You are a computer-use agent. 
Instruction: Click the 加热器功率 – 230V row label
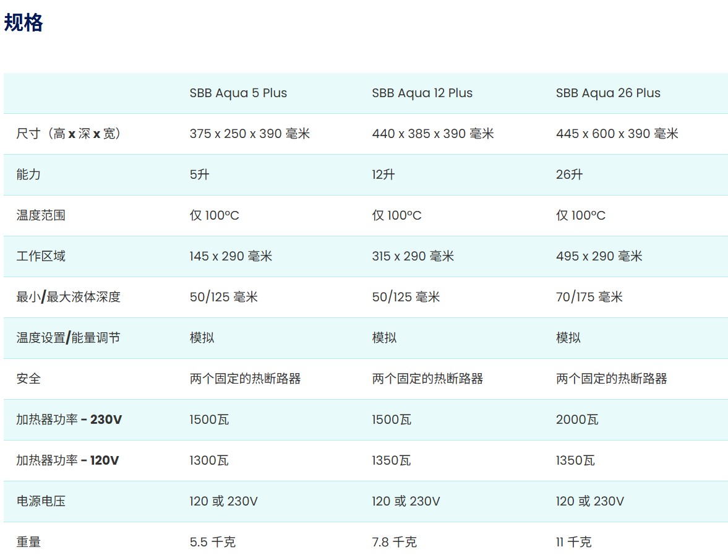click(x=69, y=420)
